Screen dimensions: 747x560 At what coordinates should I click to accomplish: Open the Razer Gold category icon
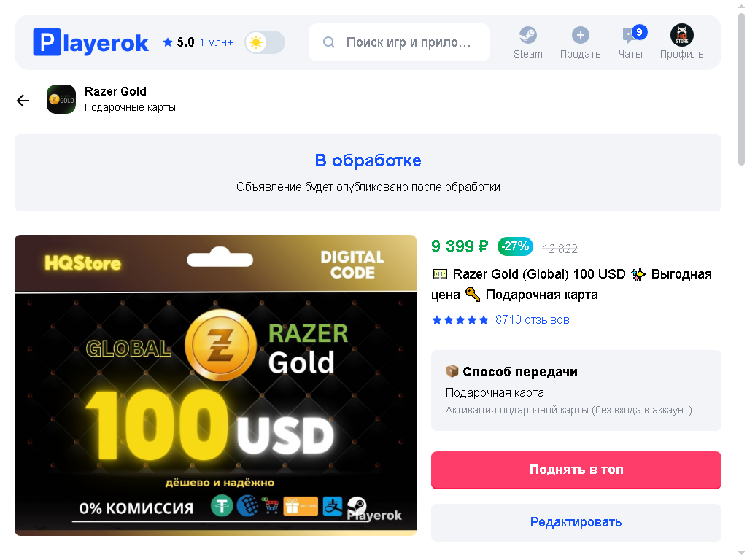pyautogui.click(x=61, y=99)
